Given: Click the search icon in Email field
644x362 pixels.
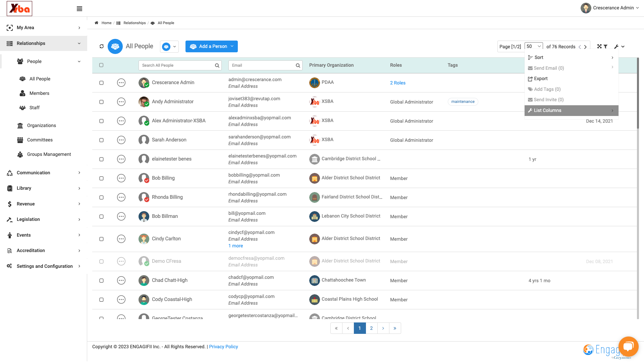Looking at the screenshot, I should pyautogui.click(x=298, y=65).
